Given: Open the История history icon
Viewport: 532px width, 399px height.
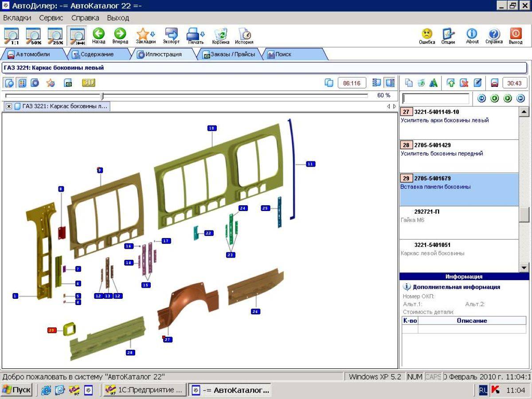Looking at the screenshot, I should click(244, 34).
